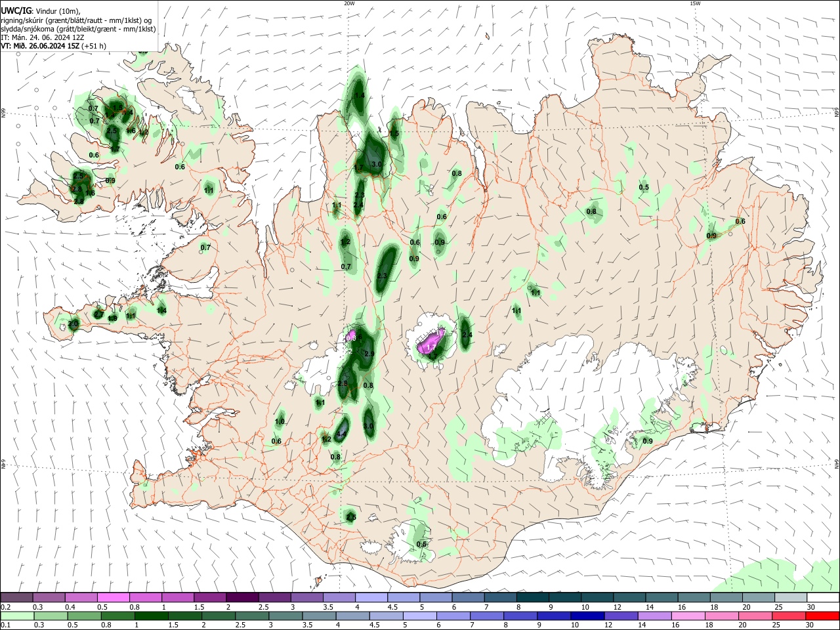This screenshot has height=630, width=840.
Task: Click the 1.0 precipitation label
Action: (x=280, y=421)
